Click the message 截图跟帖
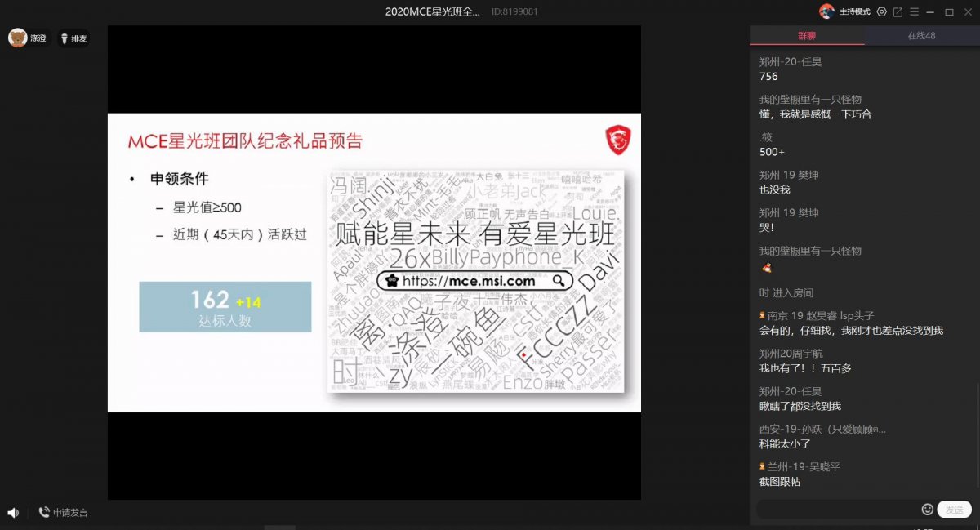Image resolution: width=980 pixels, height=530 pixels. [780, 482]
